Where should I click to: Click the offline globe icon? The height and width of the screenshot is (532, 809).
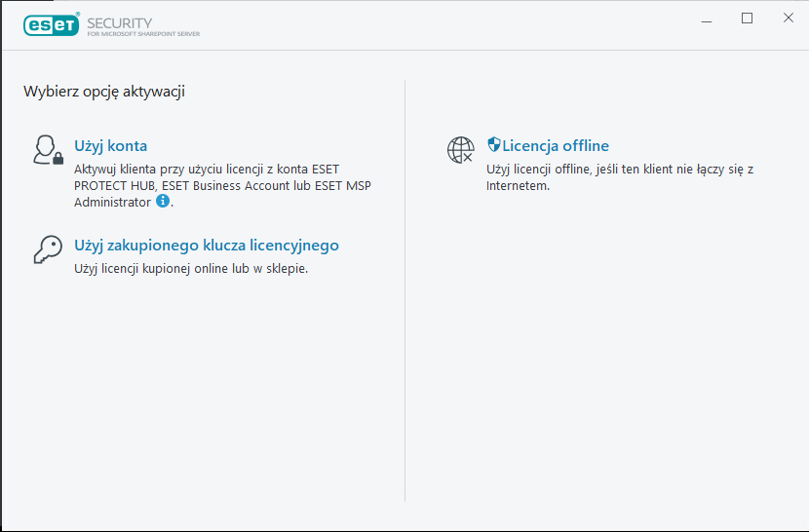[460, 150]
